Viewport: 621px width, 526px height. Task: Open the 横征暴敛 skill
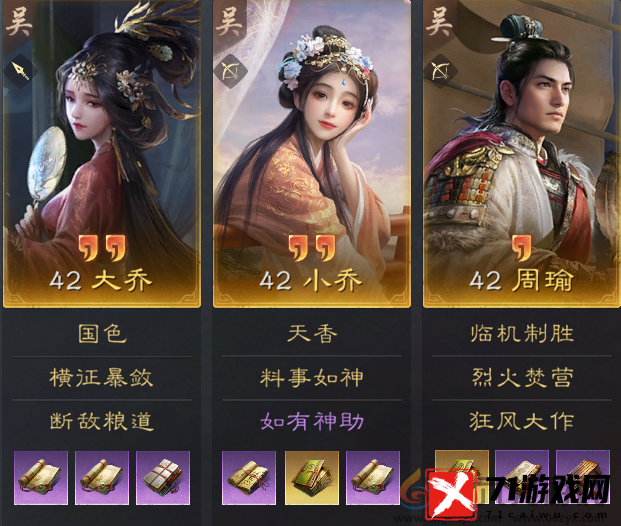click(x=101, y=377)
